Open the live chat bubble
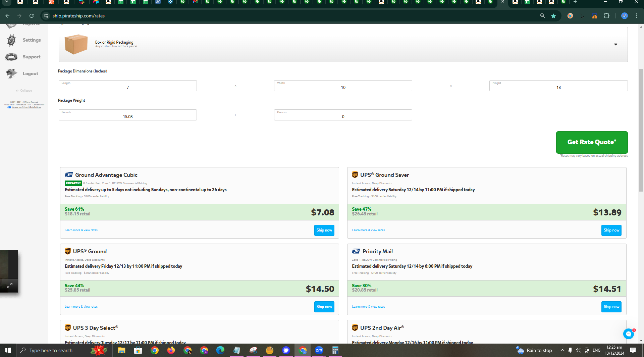The image size is (644, 357). [x=629, y=334]
